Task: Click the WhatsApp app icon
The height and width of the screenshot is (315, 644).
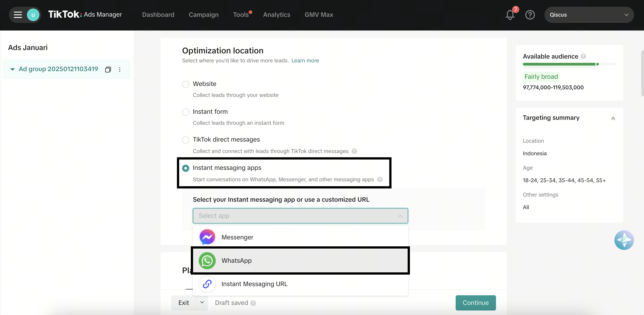Action: (x=207, y=260)
